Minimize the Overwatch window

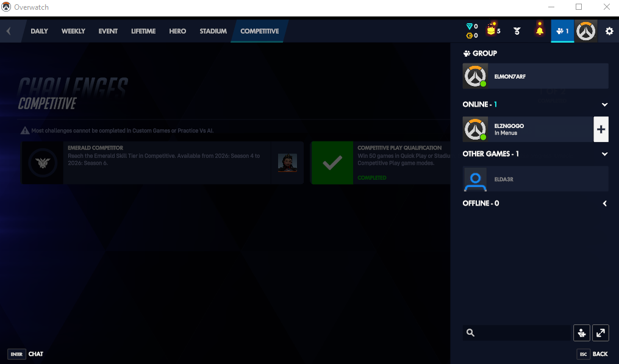click(551, 7)
